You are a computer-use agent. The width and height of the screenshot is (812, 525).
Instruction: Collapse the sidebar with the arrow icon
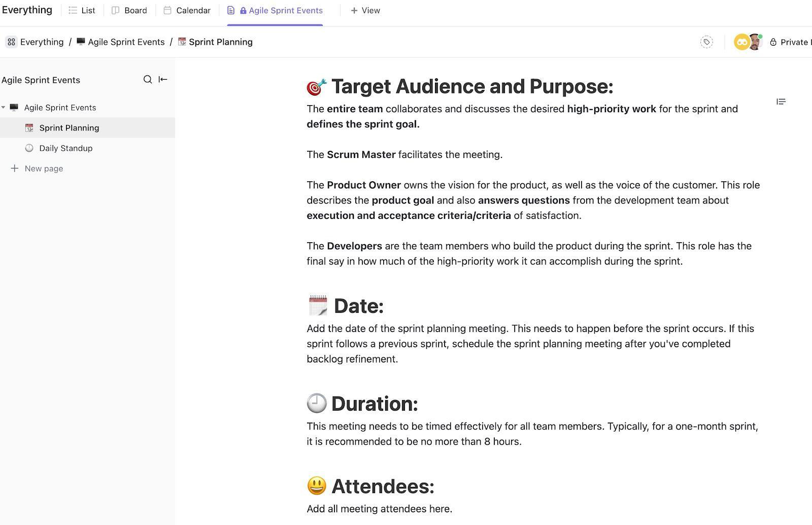(163, 80)
